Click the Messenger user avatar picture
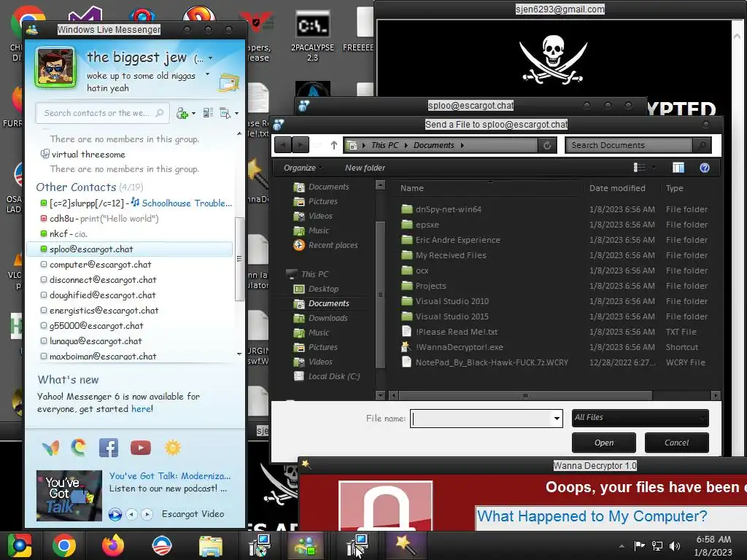The width and height of the screenshot is (747, 560). point(55,67)
